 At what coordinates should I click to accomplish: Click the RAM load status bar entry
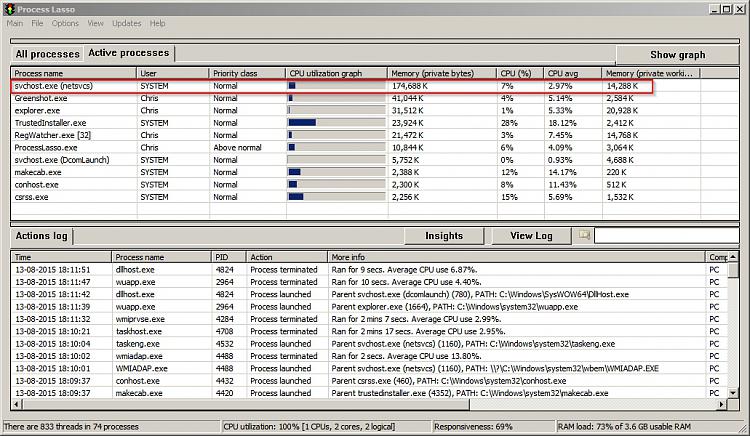pos(648,426)
